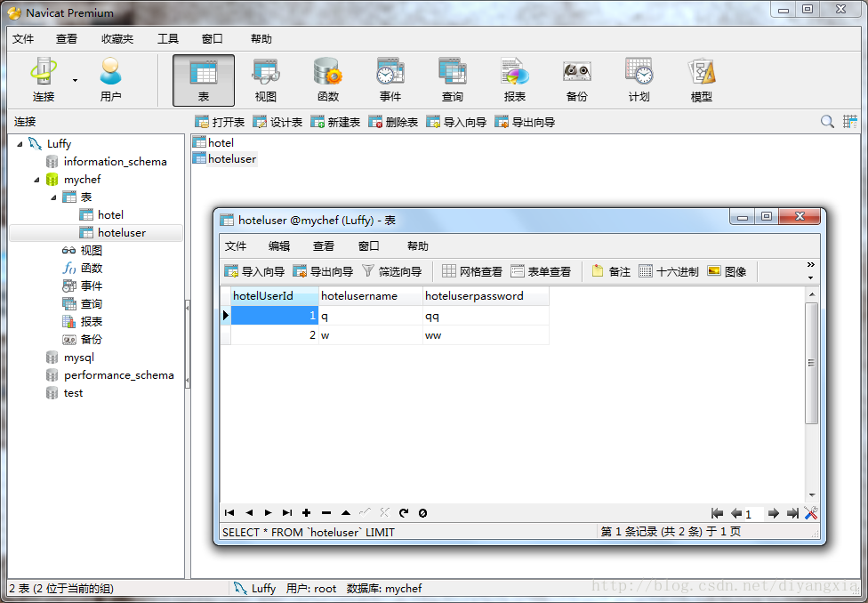Click 删除表 delete table button

click(x=393, y=122)
